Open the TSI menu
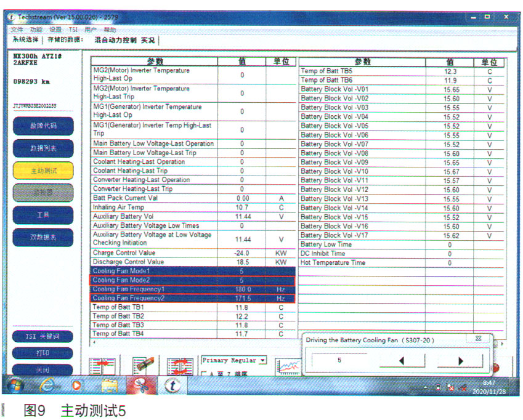Viewport: 523px width, 420px height. pyautogui.click(x=73, y=30)
